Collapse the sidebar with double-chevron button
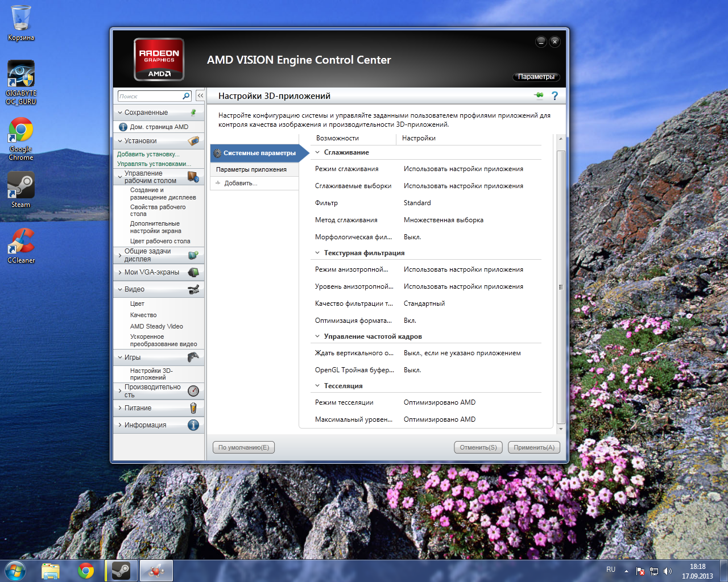The height and width of the screenshot is (582, 728). (200, 96)
